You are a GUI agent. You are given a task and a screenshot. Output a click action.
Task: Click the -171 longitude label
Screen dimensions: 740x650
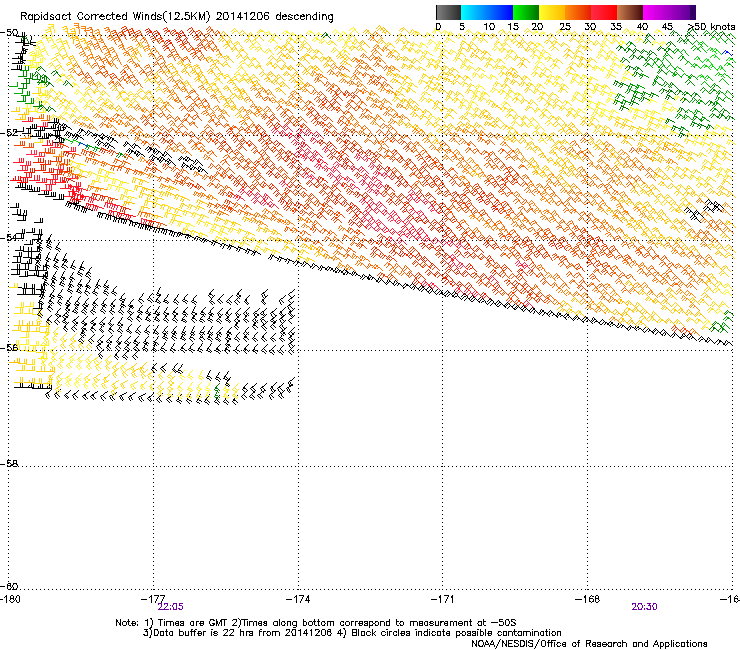pos(442,599)
